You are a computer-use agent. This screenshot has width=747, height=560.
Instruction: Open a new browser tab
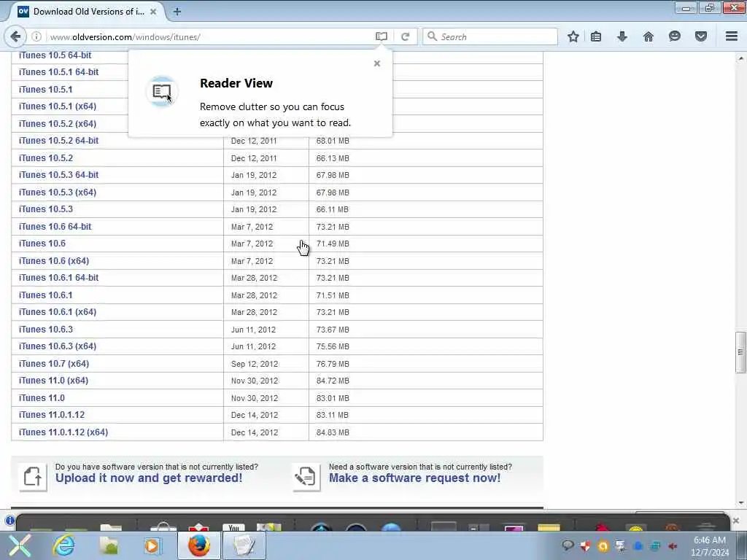177,12
